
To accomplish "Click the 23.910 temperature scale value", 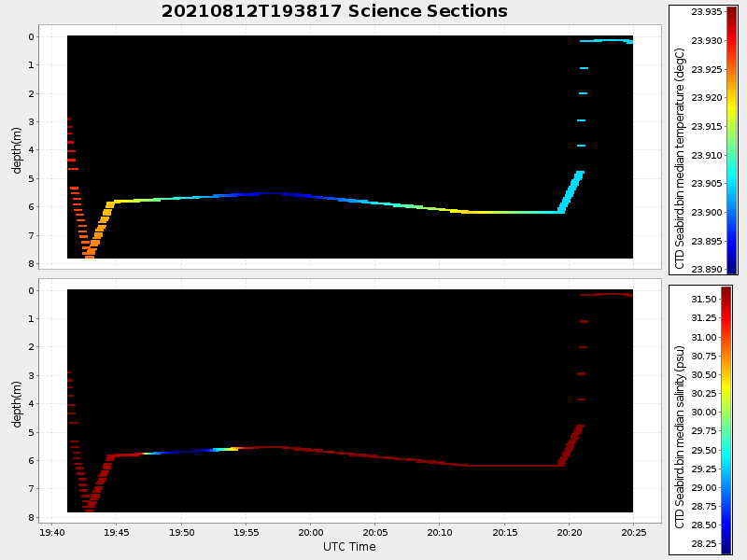I will tap(707, 155).
